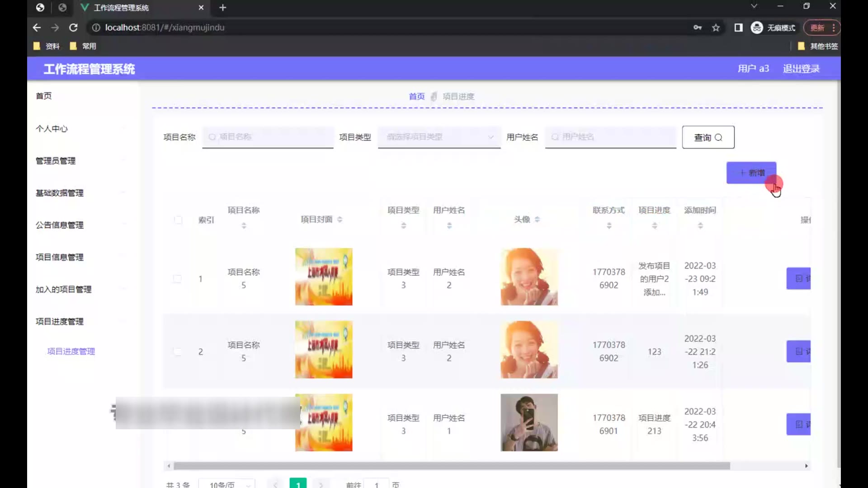868x488 pixels.
Task: Open the 项目类型 dropdown selector
Action: pos(439,137)
